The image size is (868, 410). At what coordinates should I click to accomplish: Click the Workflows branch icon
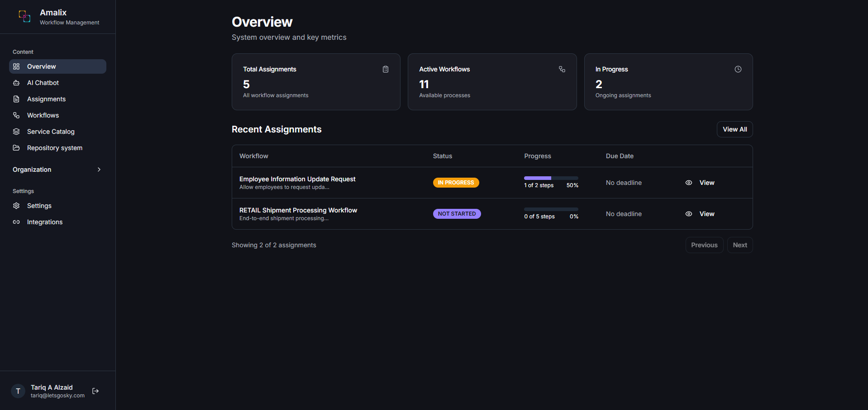pyautogui.click(x=16, y=115)
